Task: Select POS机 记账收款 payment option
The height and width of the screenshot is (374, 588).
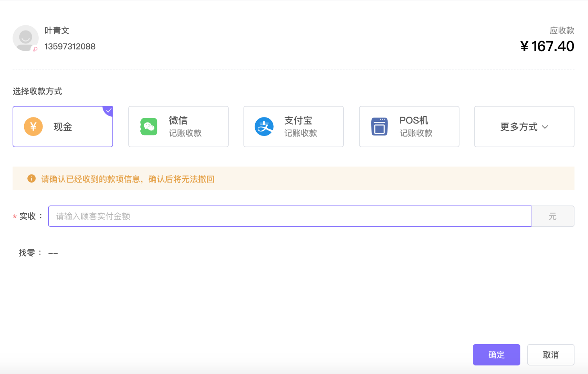Action: click(x=409, y=126)
